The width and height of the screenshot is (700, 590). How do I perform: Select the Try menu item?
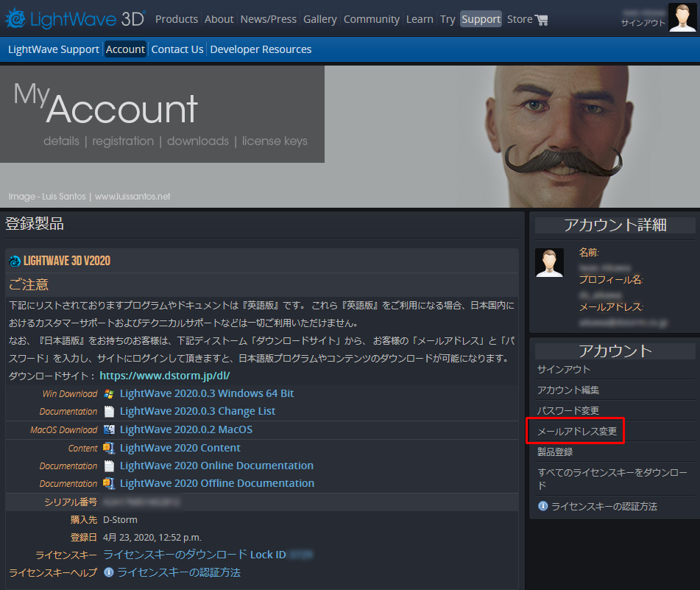[x=448, y=19]
